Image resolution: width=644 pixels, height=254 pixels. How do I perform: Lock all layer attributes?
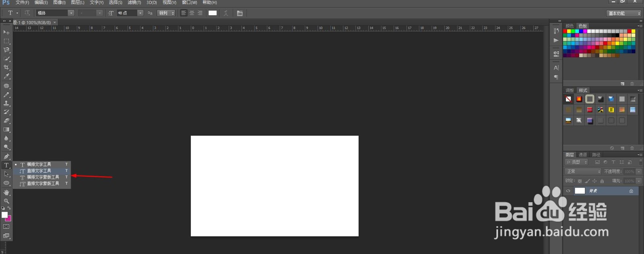(602, 181)
